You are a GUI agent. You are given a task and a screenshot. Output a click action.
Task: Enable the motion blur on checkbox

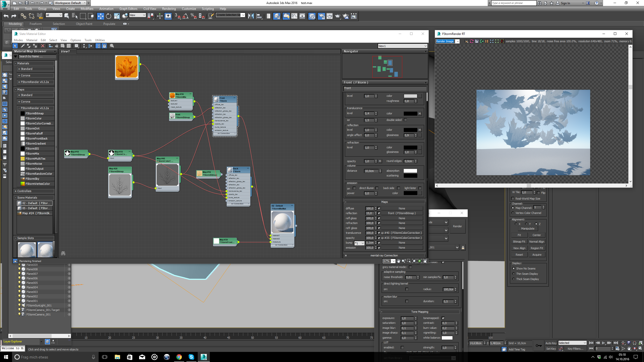[x=407, y=301]
